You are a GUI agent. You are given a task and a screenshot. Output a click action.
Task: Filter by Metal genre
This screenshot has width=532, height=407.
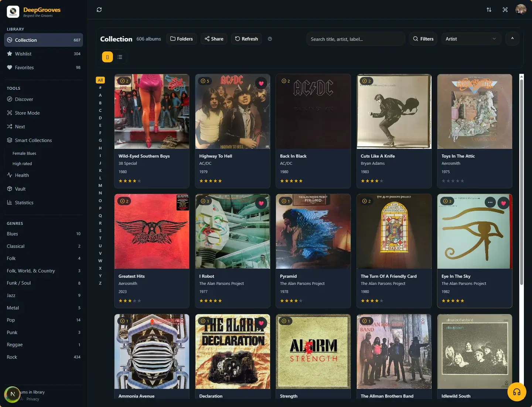pyautogui.click(x=44, y=308)
